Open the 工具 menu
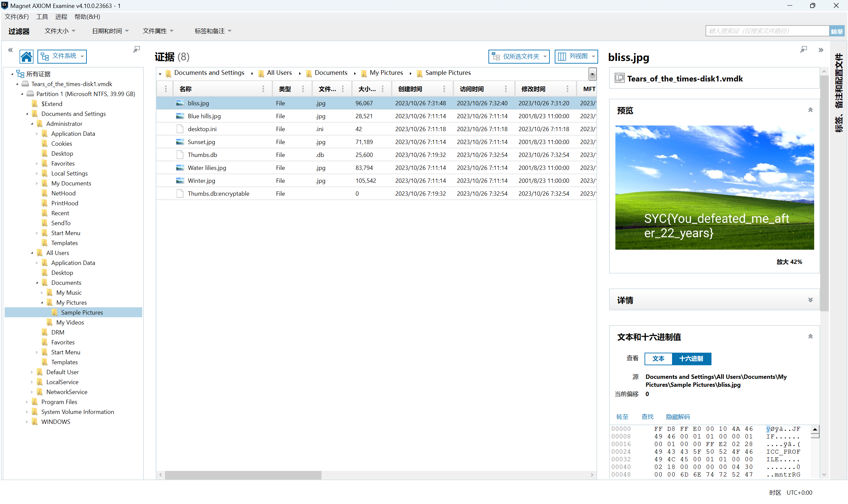848x504 pixels. coord(42,17)
